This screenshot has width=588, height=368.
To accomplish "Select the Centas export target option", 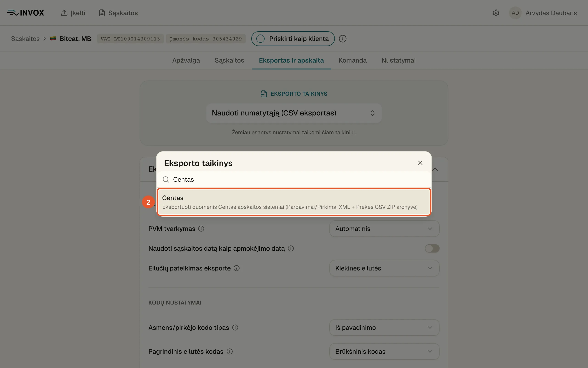I will click(294, 202).
